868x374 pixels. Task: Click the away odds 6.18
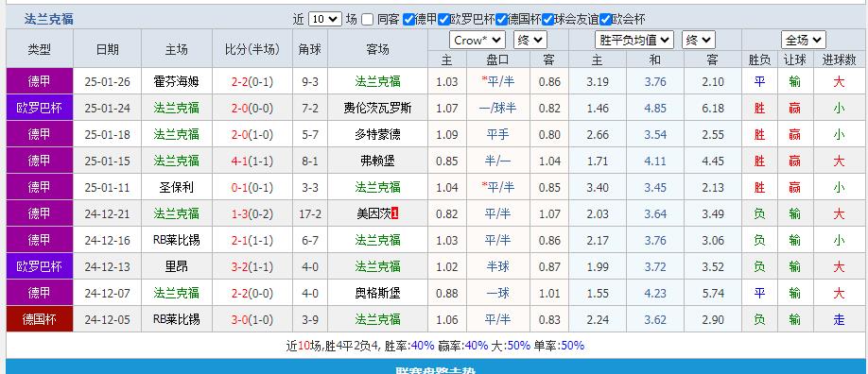[712, 109]
